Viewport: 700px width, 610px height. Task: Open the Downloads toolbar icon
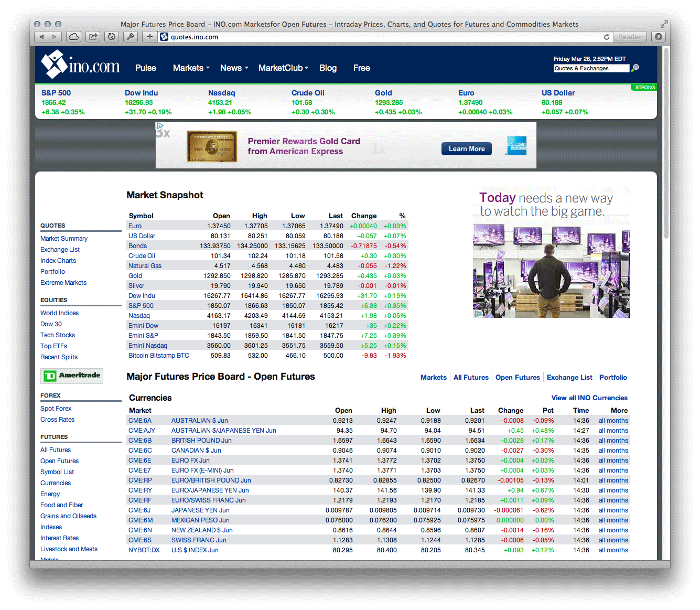click(x=659, y=37)
